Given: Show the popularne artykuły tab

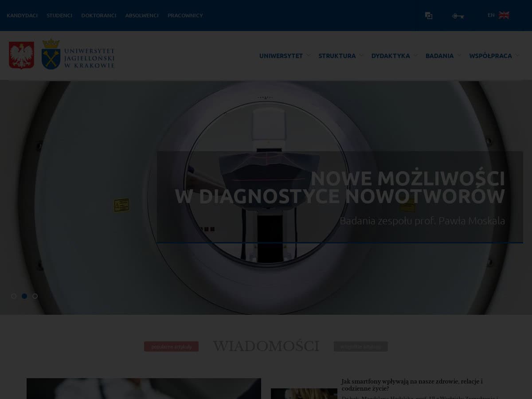Looking at the screenshot, I should (171, 347).
